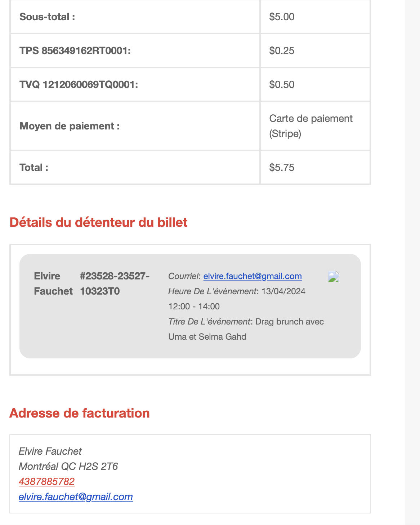Screen dimensions: 420x525
Task: Click the Adresse de facturation heading
Action: pyautogui.click(x=80, y=413)
